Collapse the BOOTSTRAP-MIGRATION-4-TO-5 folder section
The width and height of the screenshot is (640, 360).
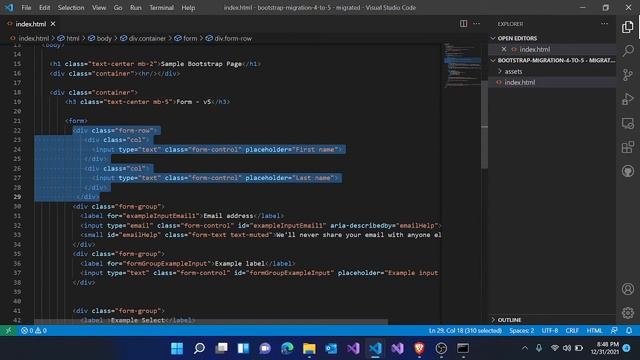553,60
